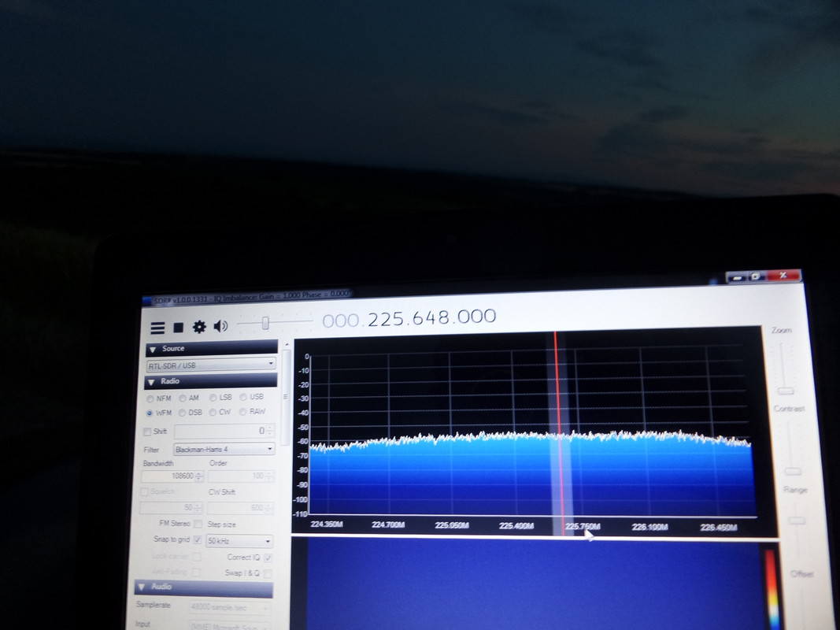Enable the FM Stereo checkbox

[x=198, y=524]
